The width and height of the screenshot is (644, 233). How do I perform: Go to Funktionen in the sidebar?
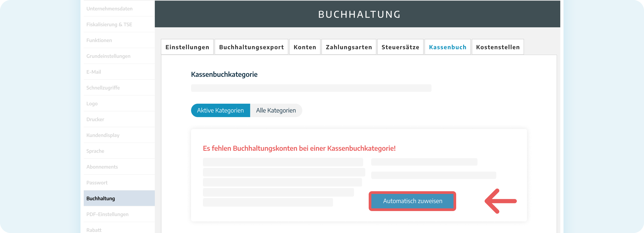coord(119,40)
